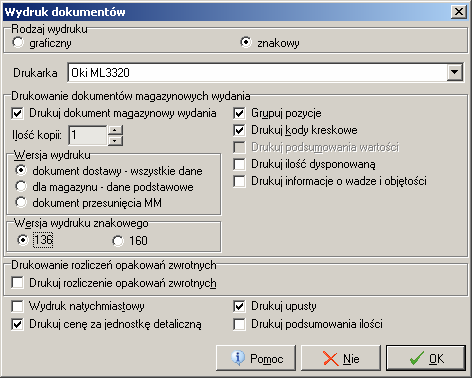Select 'dla magazynu - dane podstawowe' option
Image resolution: width=472 pixels, height=378 pixels.
[x=21, y=187]
